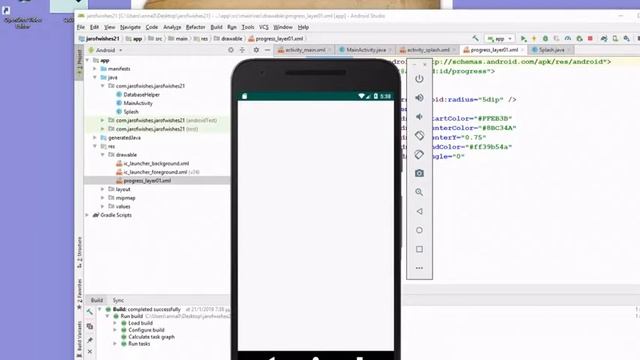Viewport: 640px width, 360px height.
Task: Open the Refactor menu
Action: (196, 27)
